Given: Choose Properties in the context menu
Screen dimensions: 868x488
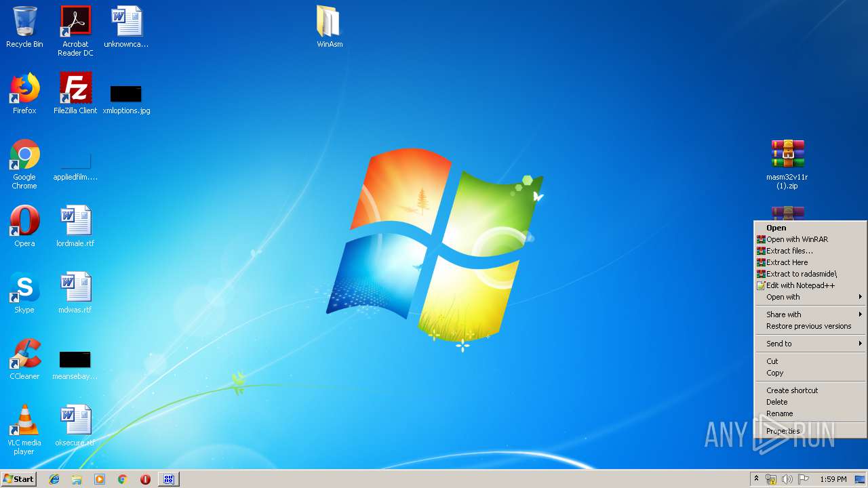Looking at the screenshot, I should click(810, 431).
